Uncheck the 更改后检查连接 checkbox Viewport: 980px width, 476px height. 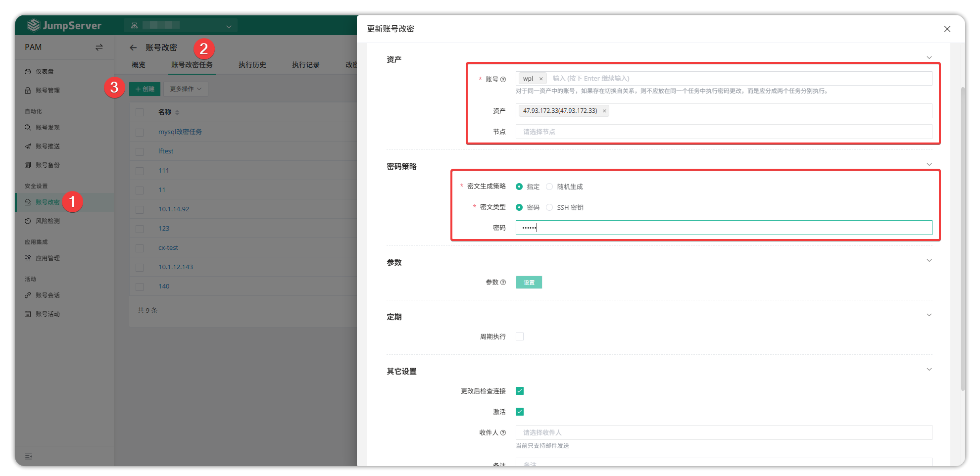[520, 391]
